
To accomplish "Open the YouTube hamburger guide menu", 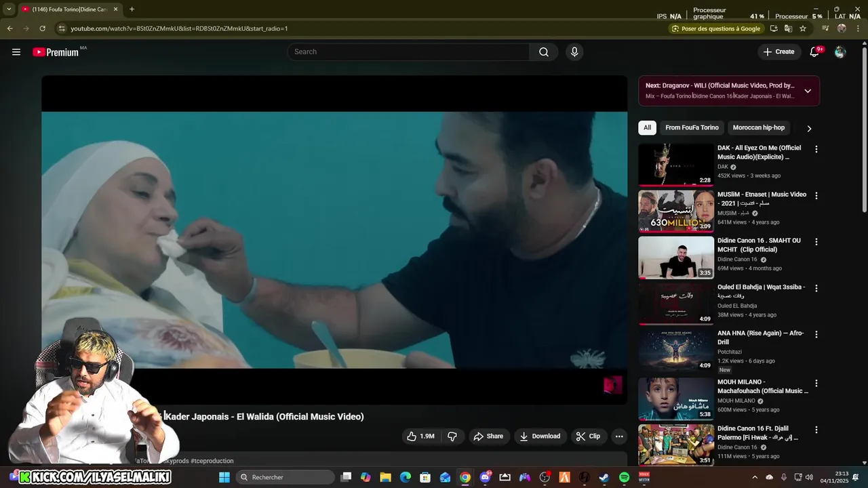I will point(16,52).
